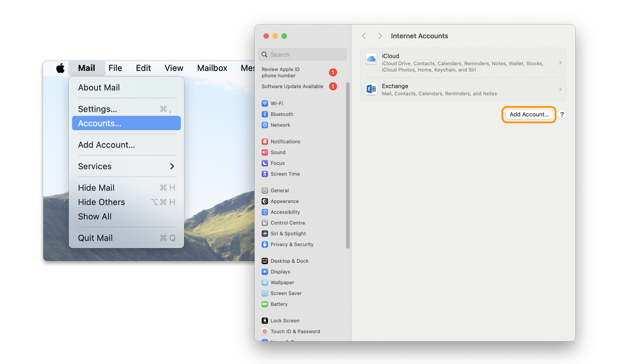Click the Add Account button
Image resolution: width=637 pixels, height=364 pixels.
pyautogui.click(x=529, y=114)
